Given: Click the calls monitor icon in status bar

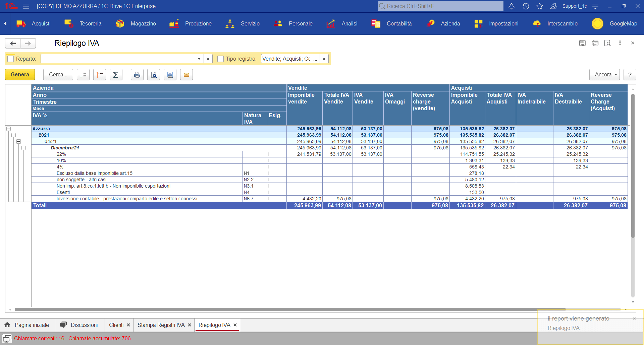Looking at the screenshot, I should tap(7, 338).
